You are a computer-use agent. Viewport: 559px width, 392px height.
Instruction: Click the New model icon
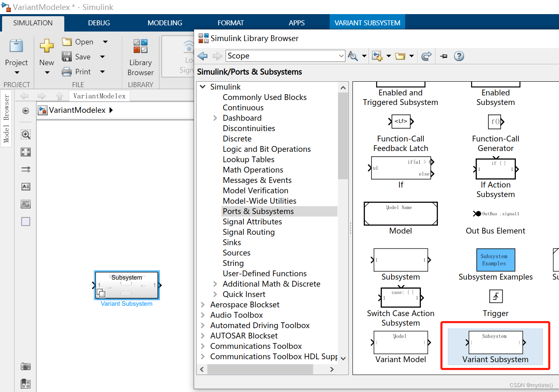pyautogui.click(x=46, y=46)
